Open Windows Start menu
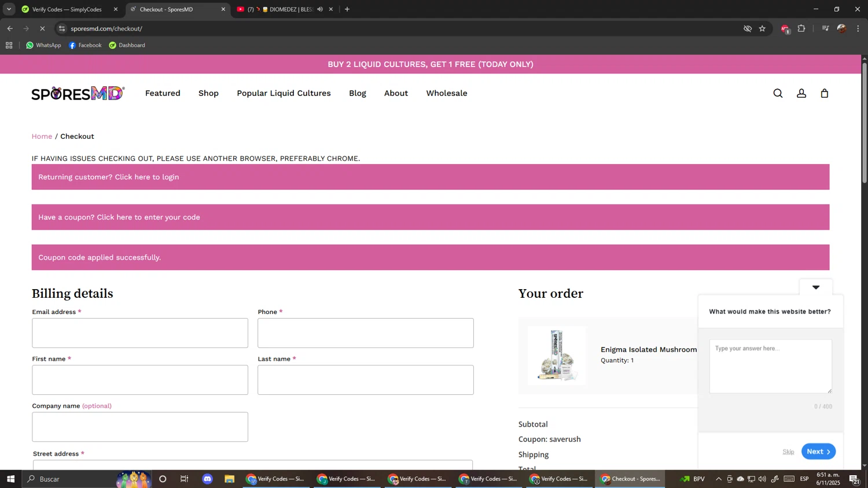The image size is (868, 488). 10,479
